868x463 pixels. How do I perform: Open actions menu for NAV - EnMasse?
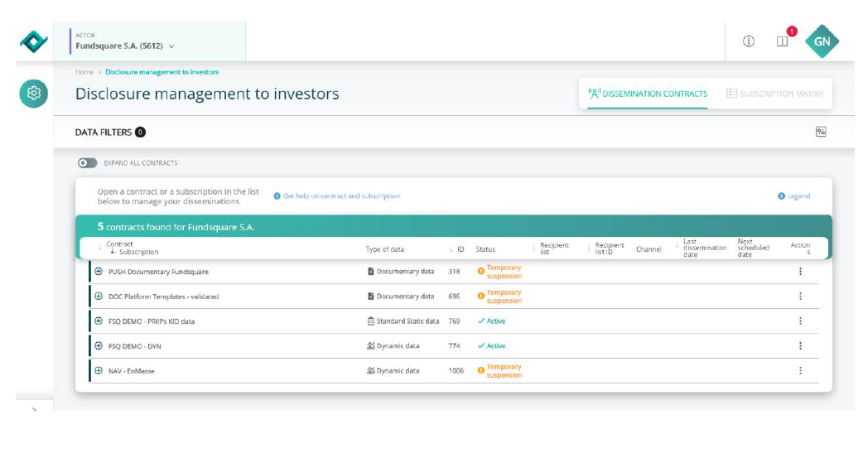point(800,371)
